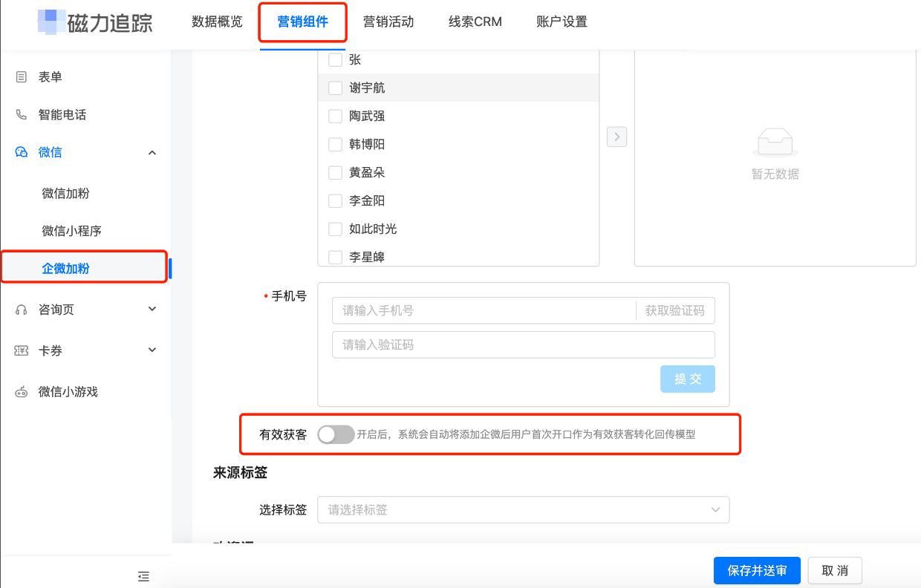Viewport: 921px width, 588px height.
Task: Switch to the 营销活动 tab
Action: pyautogui.click(x=389, y=22)
